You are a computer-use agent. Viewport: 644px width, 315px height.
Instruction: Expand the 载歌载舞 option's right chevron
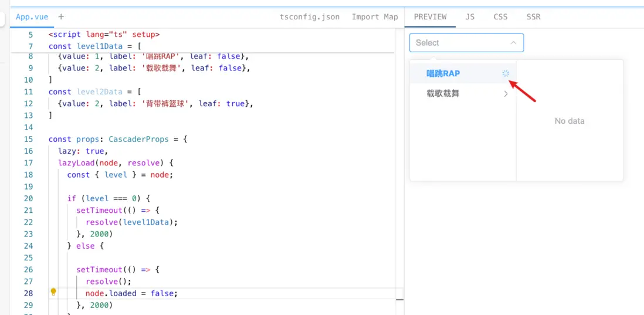[506, 93]
